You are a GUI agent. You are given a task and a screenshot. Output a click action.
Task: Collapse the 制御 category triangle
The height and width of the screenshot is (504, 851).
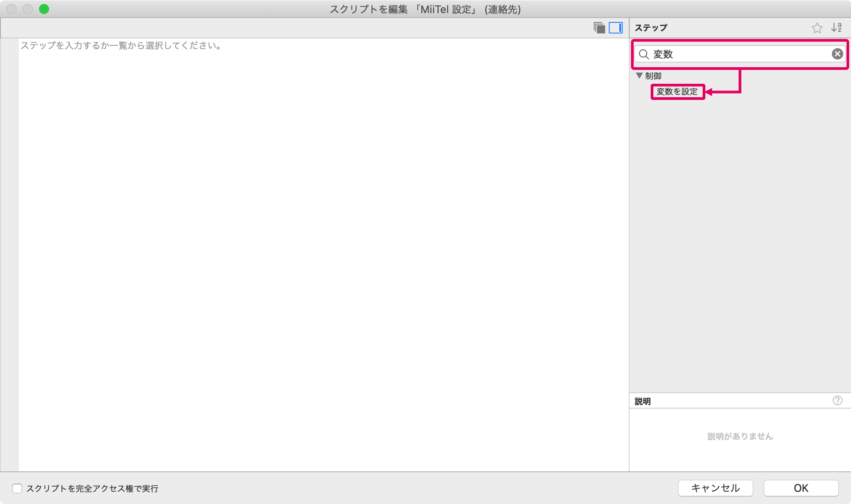639,76
